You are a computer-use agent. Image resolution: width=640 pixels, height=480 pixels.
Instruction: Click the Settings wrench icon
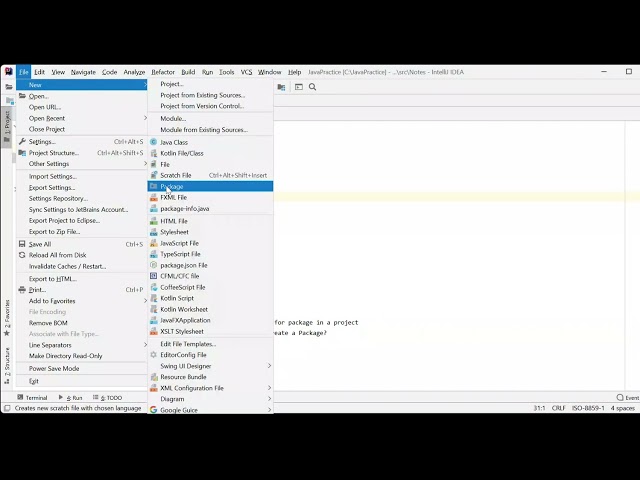click(22, 141)
